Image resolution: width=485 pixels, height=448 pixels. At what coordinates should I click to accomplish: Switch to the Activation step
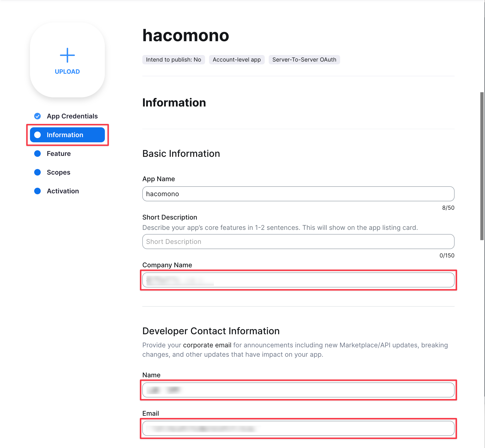click(x=63, y=191)
